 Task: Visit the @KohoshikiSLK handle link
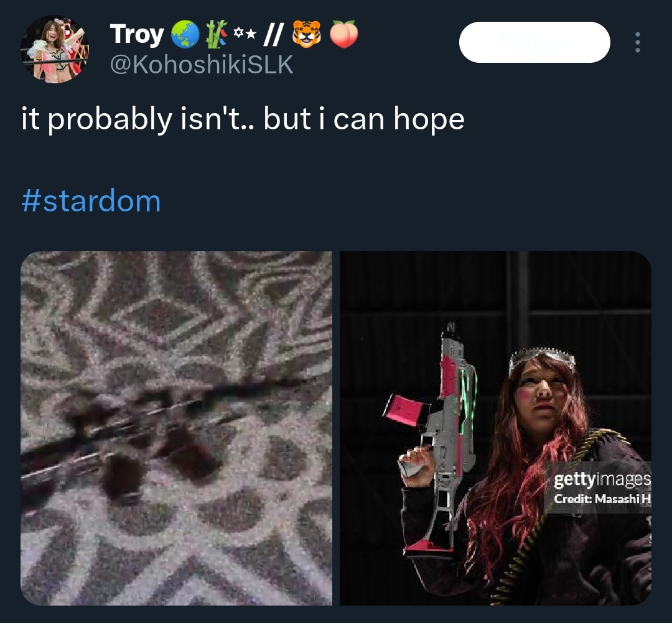(202, 65)
